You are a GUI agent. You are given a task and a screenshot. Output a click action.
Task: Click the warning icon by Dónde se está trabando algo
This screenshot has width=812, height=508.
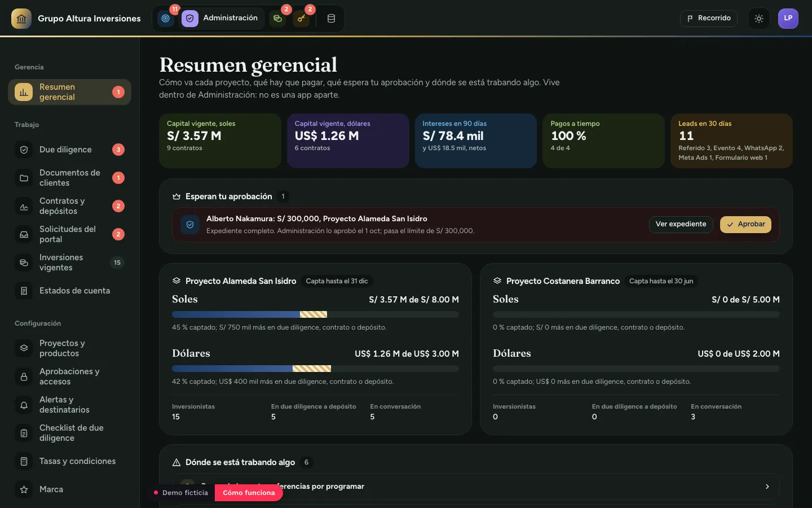(x=176, y=462)
